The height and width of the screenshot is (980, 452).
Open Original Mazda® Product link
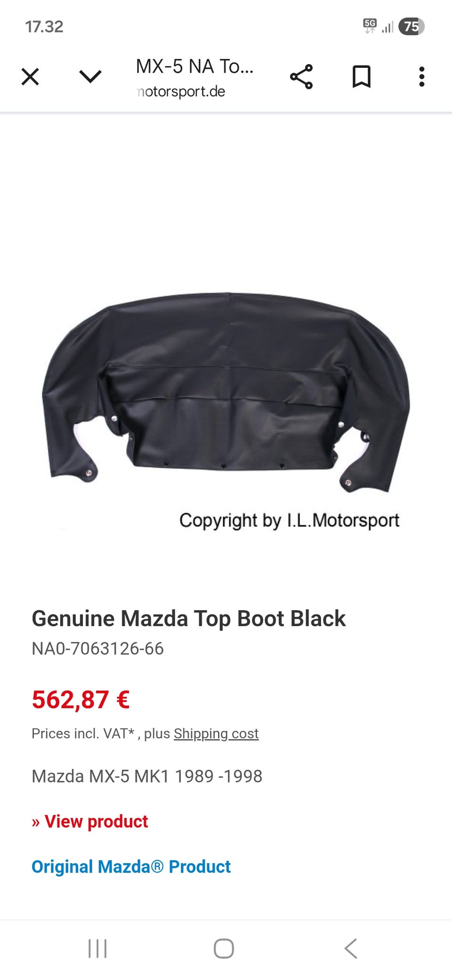pos(131,866)
